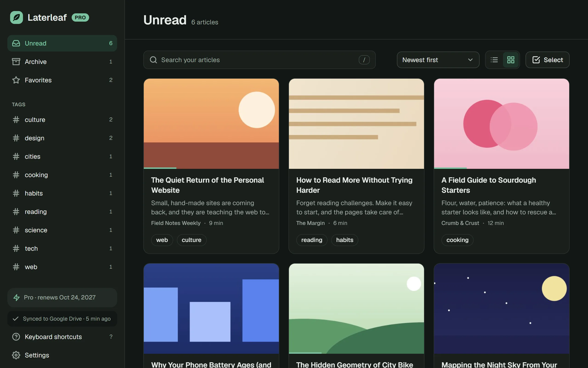Click the Settings gear icon
Viewport: 588px width, 368px height.
(x=16, y=355)
